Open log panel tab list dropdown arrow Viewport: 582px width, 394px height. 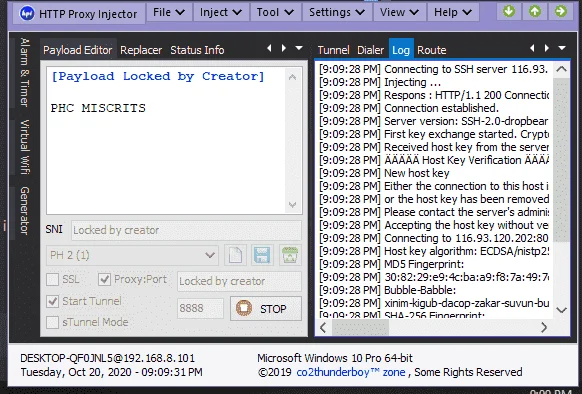point(562,48)
